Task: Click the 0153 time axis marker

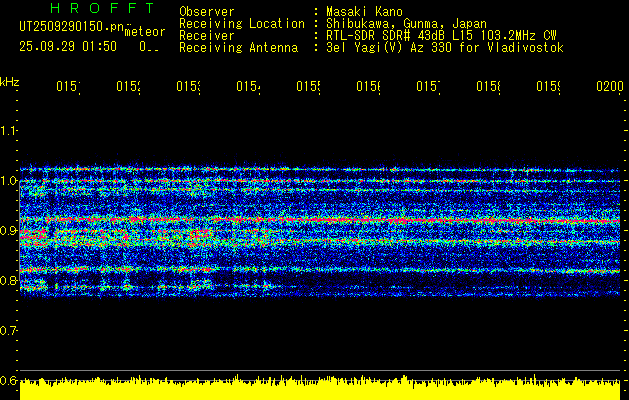Action: click(188, 87)
